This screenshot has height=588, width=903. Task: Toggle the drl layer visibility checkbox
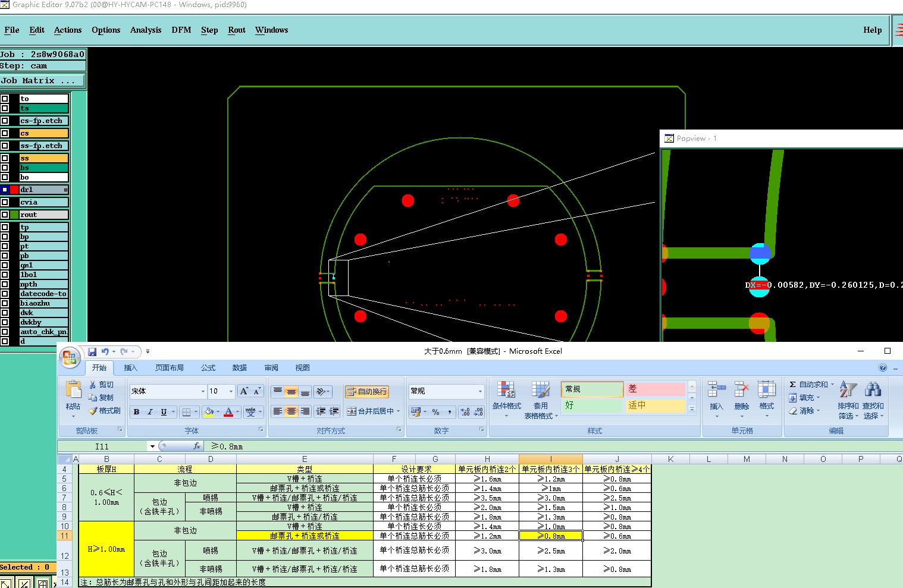(5, 190)
